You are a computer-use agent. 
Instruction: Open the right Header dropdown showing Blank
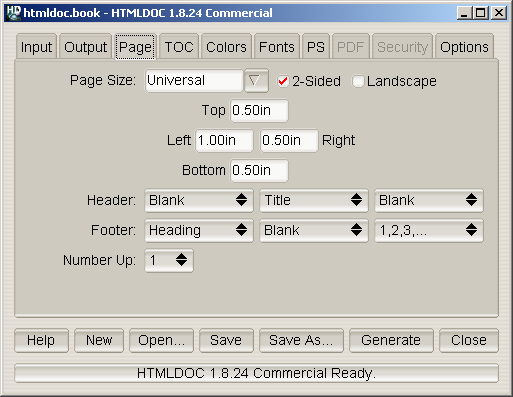click(429, 200)
